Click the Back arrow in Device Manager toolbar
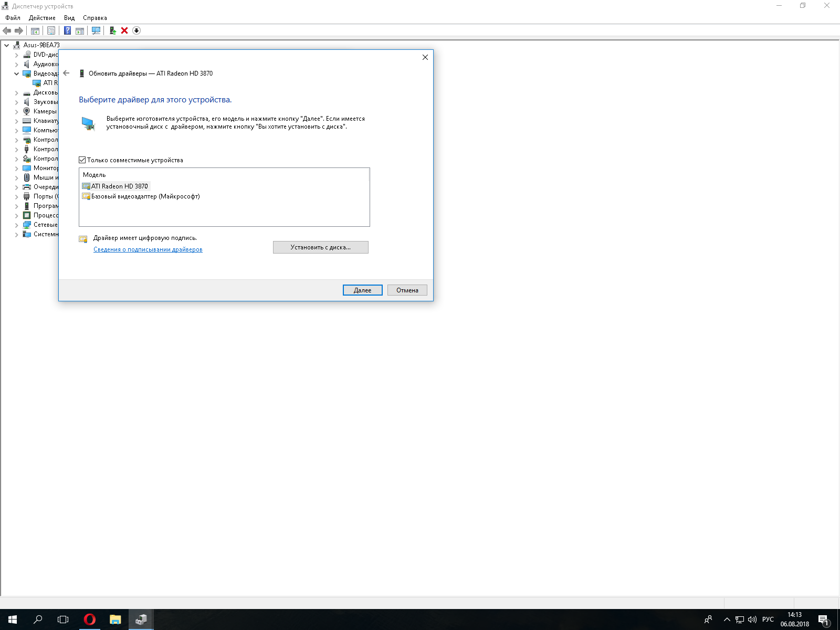Image resolution: width=840 pixels, height=630 pixels. pyautogui.click(x=7, y=30)
